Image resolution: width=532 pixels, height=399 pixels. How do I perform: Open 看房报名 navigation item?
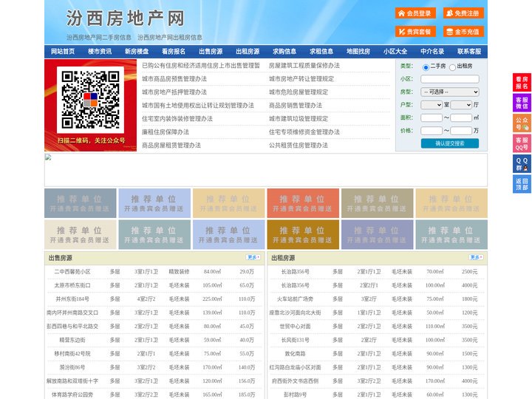point(174,52)
